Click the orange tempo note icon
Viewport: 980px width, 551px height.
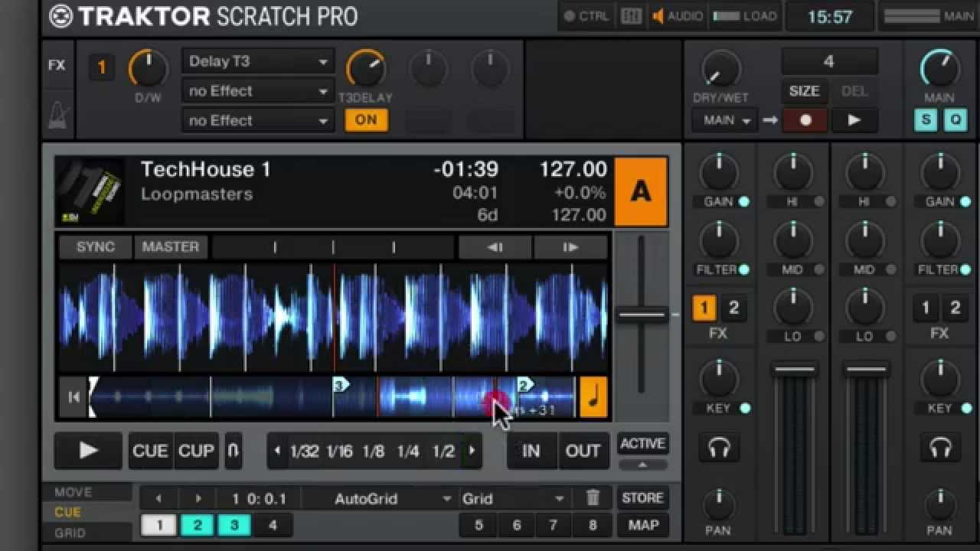pos(593,397)
